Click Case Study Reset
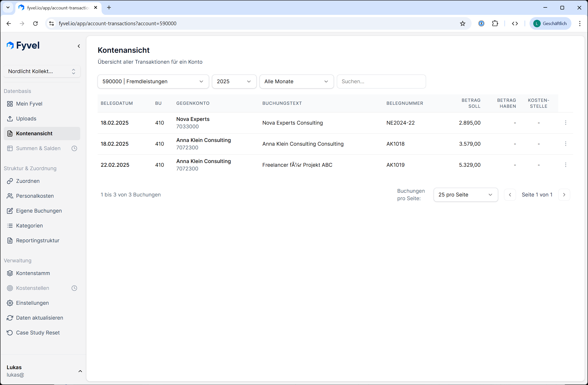 [x=42, y=333]
